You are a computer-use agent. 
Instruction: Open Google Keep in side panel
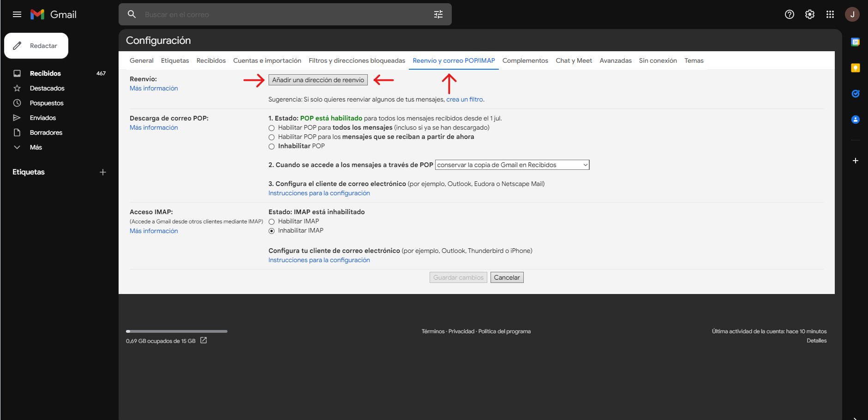855,68
